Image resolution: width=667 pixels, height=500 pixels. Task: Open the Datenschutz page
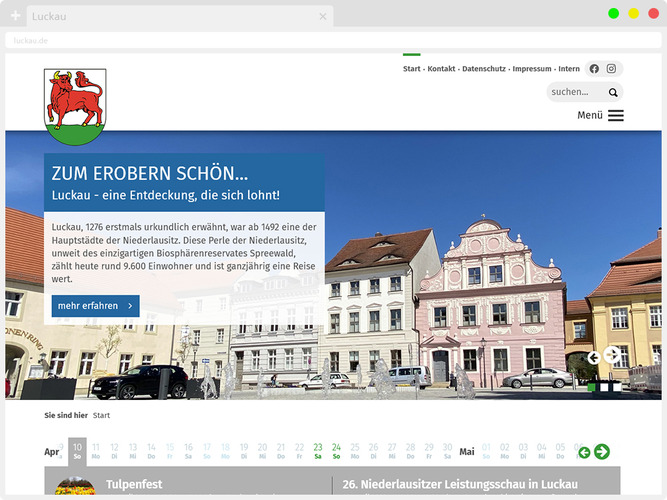click(x=483, y=69)
